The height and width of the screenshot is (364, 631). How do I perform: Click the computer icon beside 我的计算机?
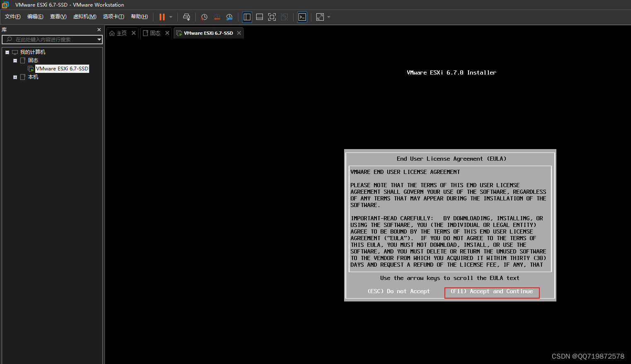[15, 52]
